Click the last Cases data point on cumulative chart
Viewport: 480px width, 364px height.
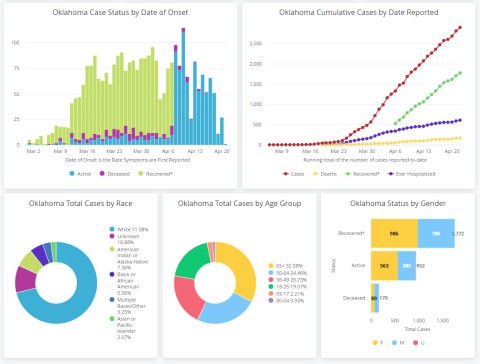[460, 27]
